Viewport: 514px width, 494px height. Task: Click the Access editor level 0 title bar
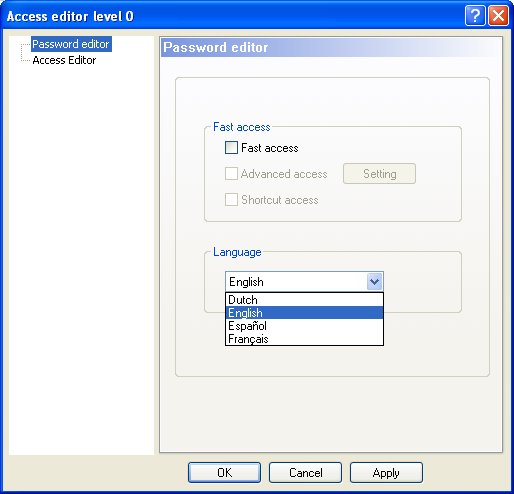[233, 16]
